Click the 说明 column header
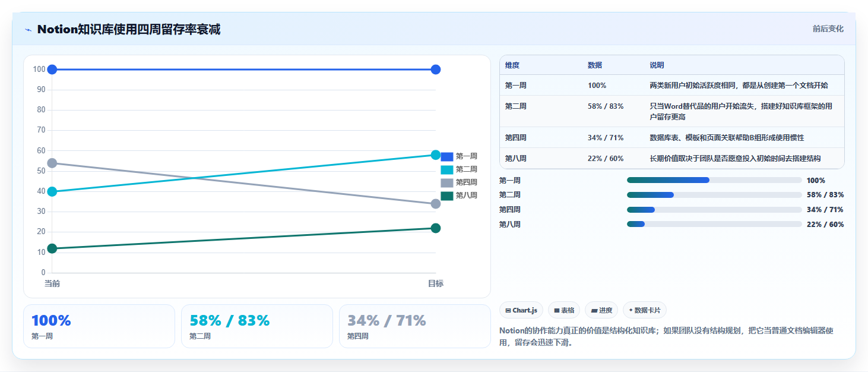Screen dimensions: 868x372 pos(657,65)
